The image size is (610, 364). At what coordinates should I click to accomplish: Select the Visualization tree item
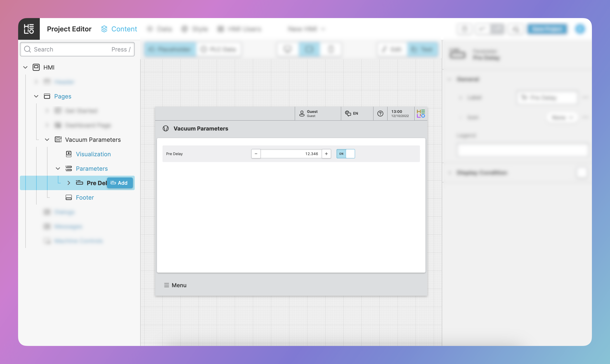93,154
